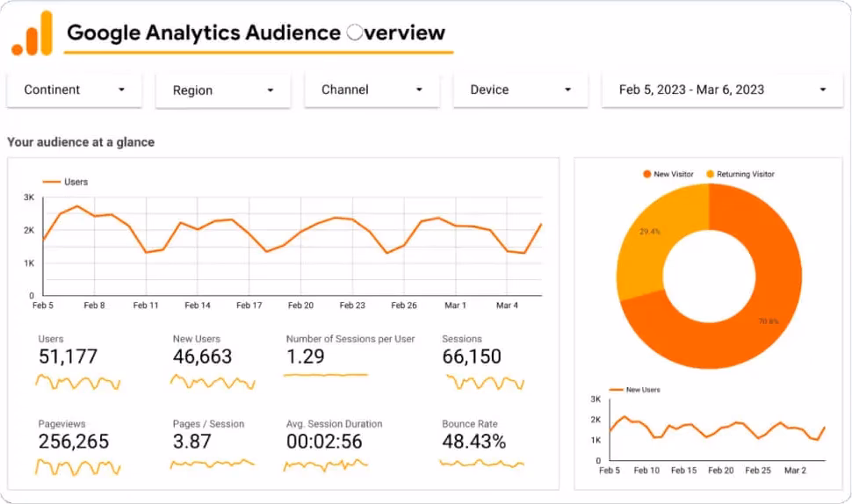This screenshot has height=504, width=852.
Task: Open the Continent filter dropdown
Action: pos(74,90)
